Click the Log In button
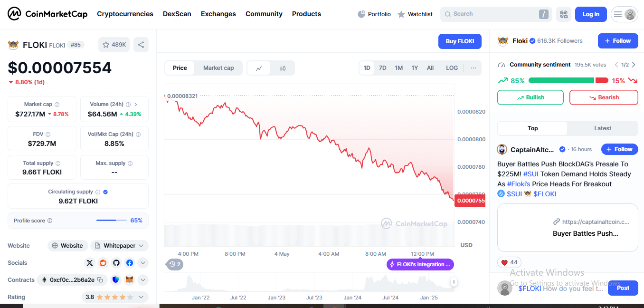This screenshot has height=308, width=644. (591, 14)
